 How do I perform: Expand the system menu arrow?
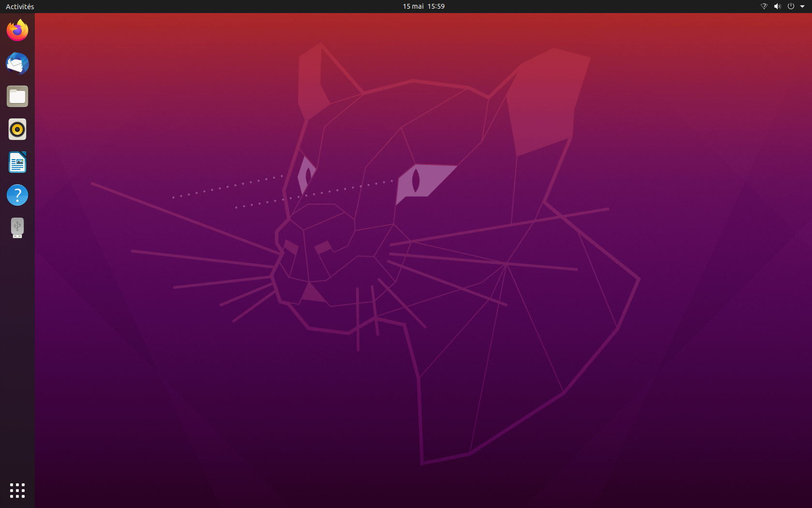pyautogui.click(x=802, y=7)
